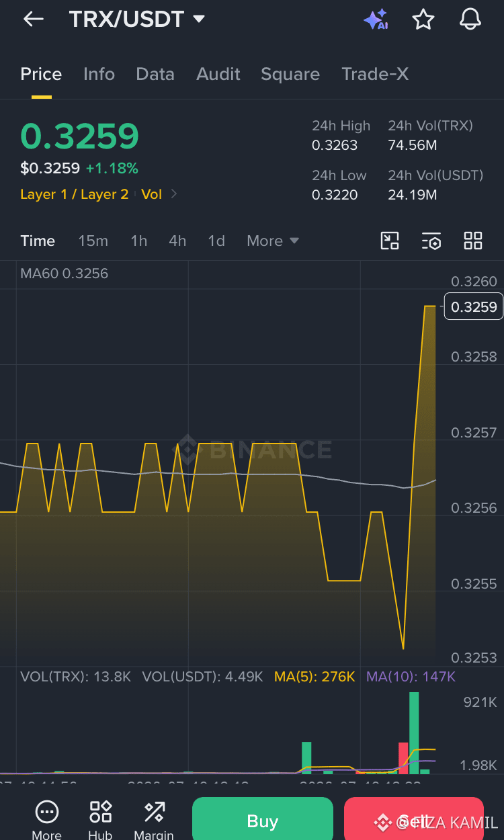Switch to the Data tab
504x840 pixels.
click(155, 74)
